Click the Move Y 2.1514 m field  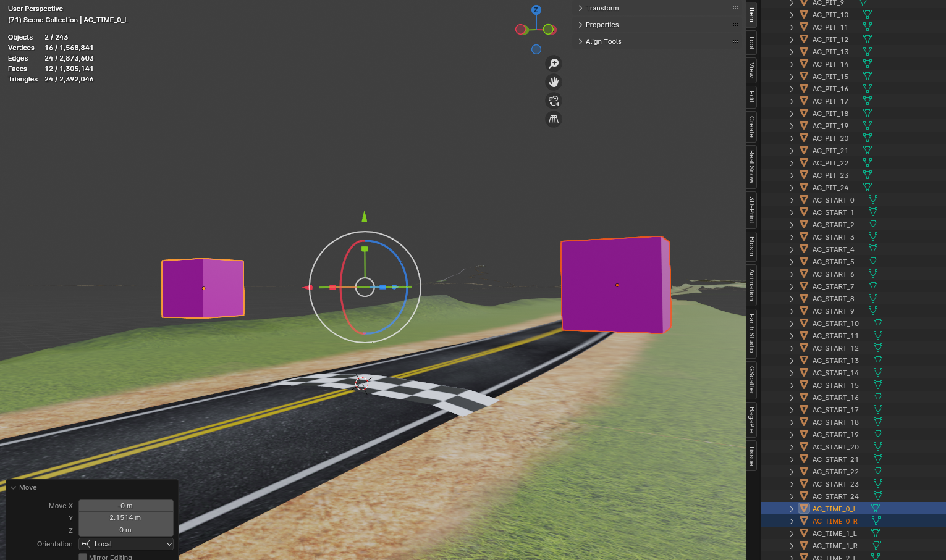coord(126,517)
